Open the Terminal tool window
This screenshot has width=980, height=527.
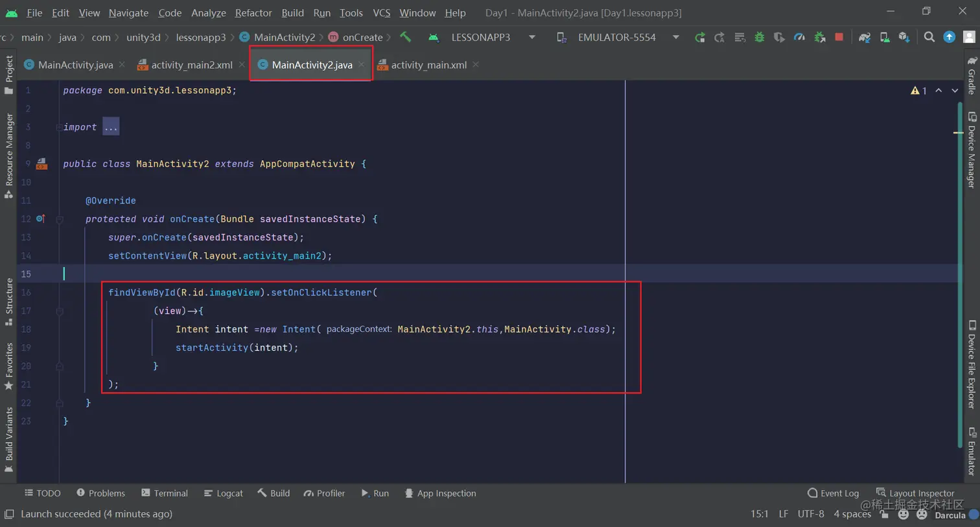pyautogui.click(x=165, y=493)
